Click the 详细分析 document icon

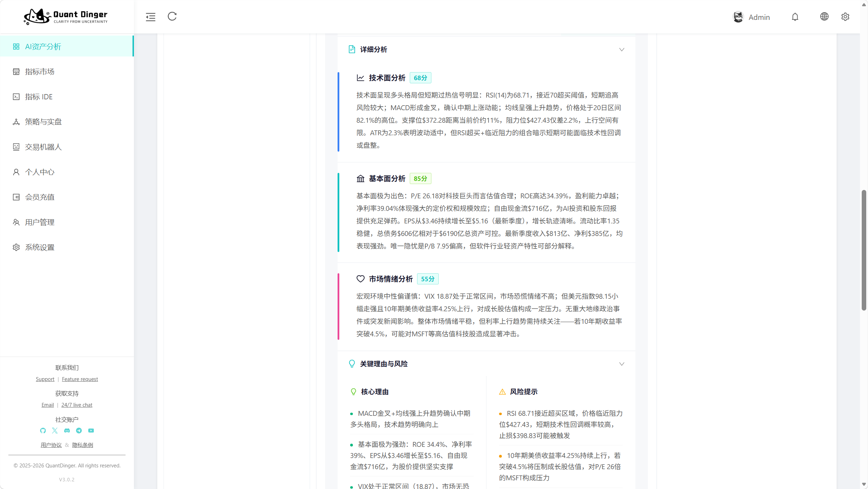(352, 49)
